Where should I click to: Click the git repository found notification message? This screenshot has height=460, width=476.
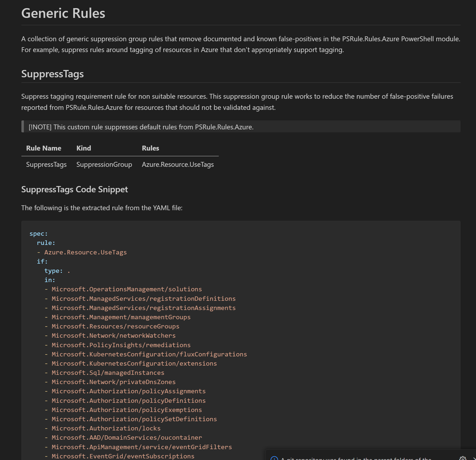click(x=356, y=458)
